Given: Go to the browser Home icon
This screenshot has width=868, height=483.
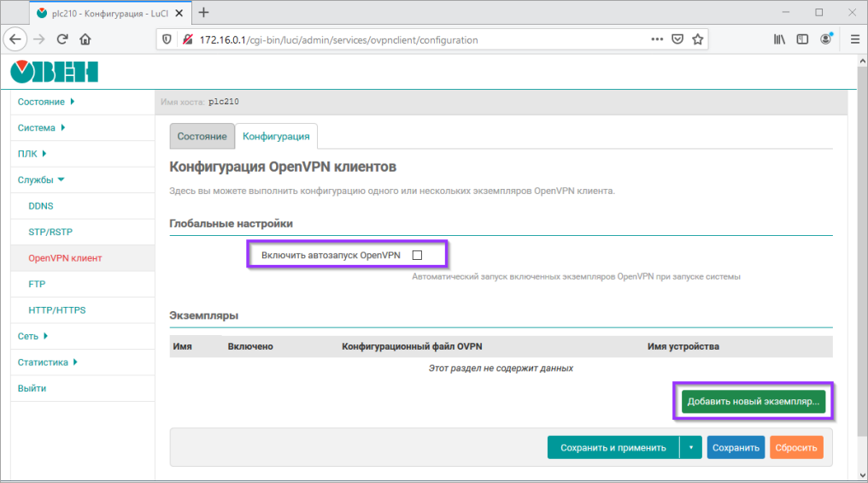Looking at the screenshot, I should click(85, 39).
